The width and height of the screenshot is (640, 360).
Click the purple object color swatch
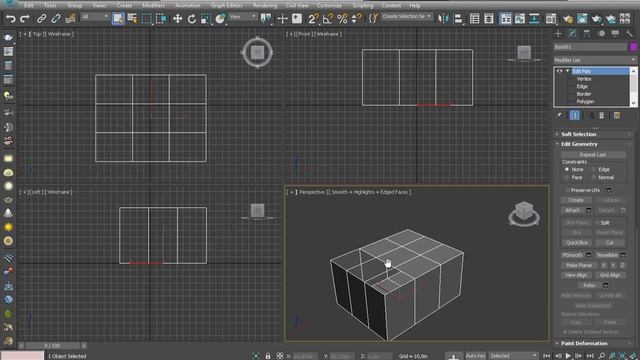click(x=633, y=47)
